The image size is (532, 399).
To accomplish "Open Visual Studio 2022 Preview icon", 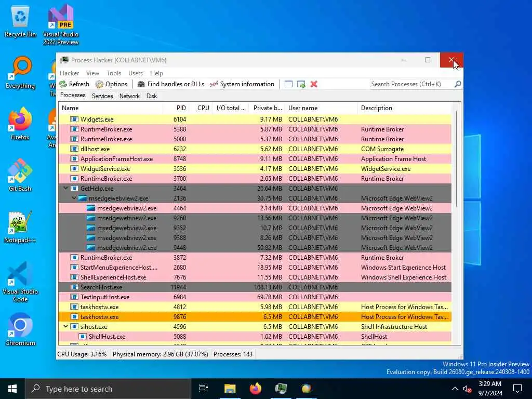I will click(x=61, y=25).
